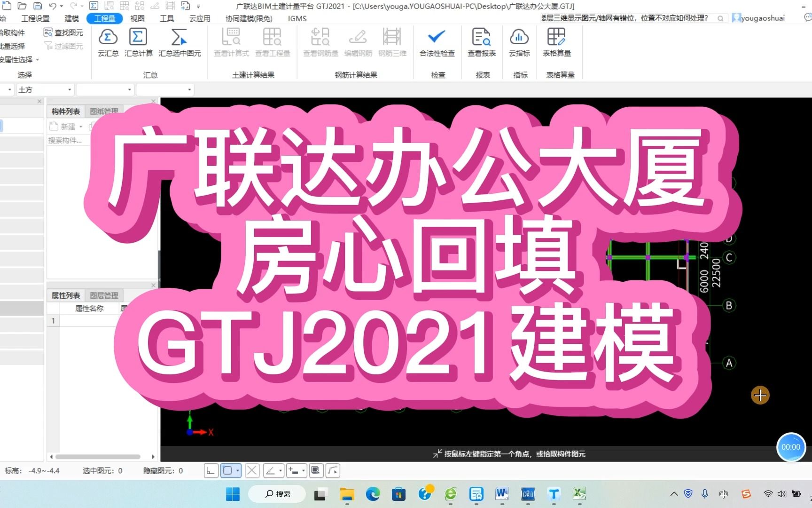Viewport: 812px width, 508px height.
Task: Expand the plus-line tool dropdown in status bar
Action: click(x=304, y=470)
